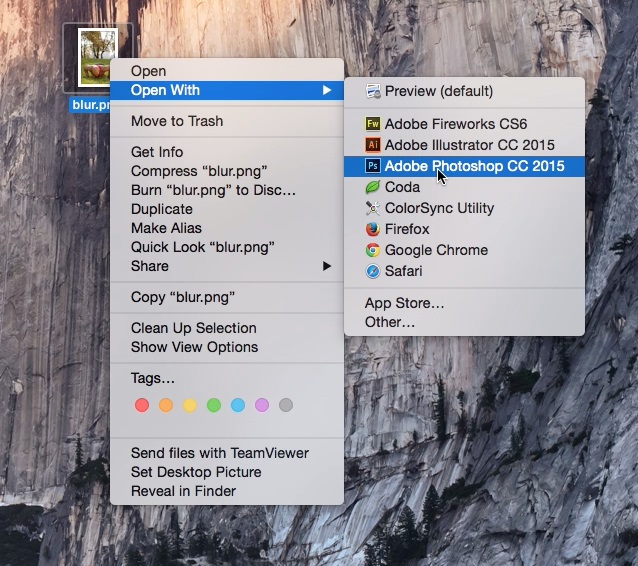This screenshot has width=638, height=566.
Task: Apply the purple tag color
Action: click(262, 405)
